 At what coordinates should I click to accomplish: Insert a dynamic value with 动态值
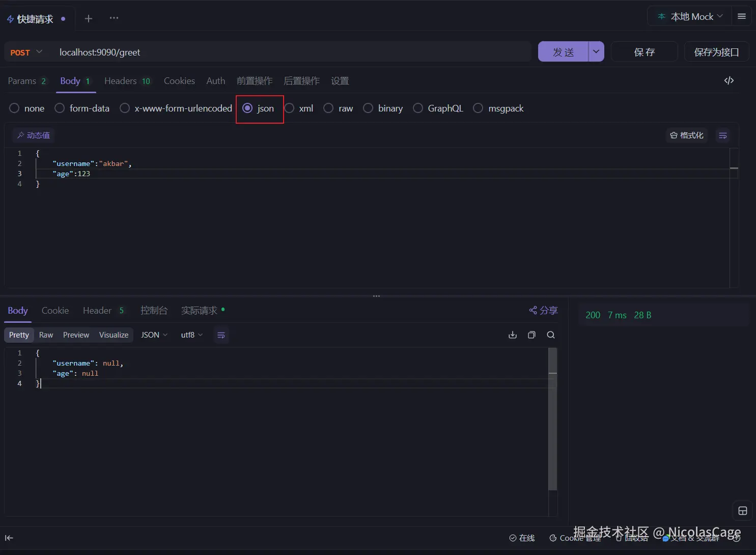tap(34, 135)
